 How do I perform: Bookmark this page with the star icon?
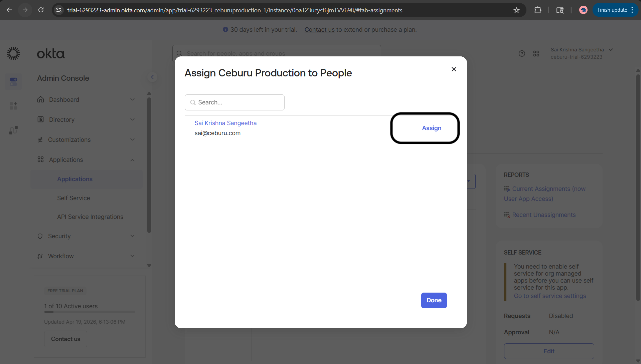[x=516, y=10]
